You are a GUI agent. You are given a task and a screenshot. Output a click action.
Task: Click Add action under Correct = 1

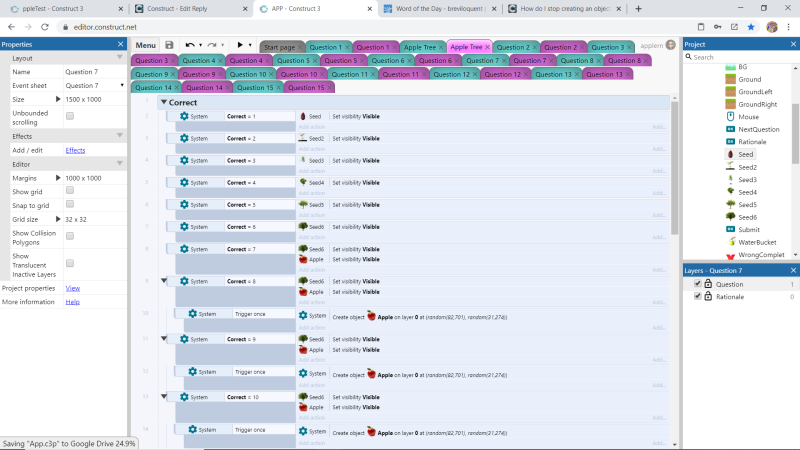pyautogui.click(x=312, y=127)
